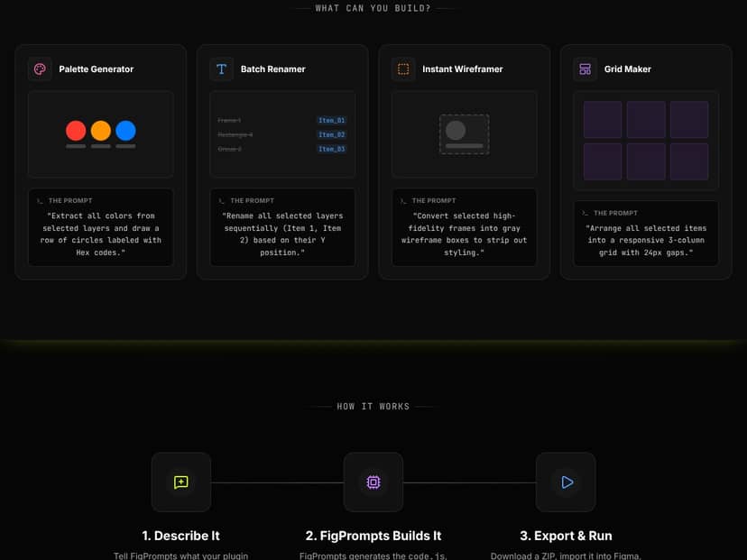Viewport: 747px width, 560px height.
Task: Select the crossed-out Frame-1 layer name
Action: pyautogui.click(x=228, y=120)
